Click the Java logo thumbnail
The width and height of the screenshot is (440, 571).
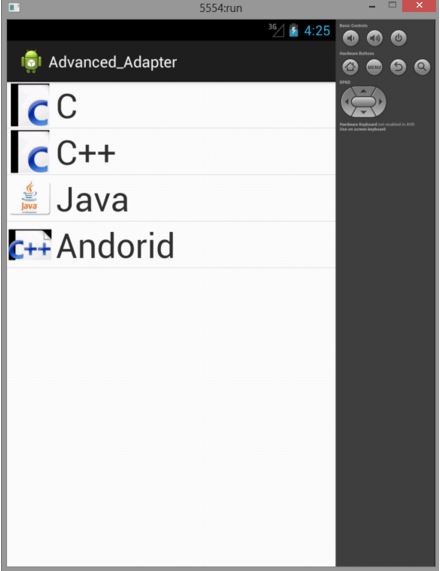30,198
